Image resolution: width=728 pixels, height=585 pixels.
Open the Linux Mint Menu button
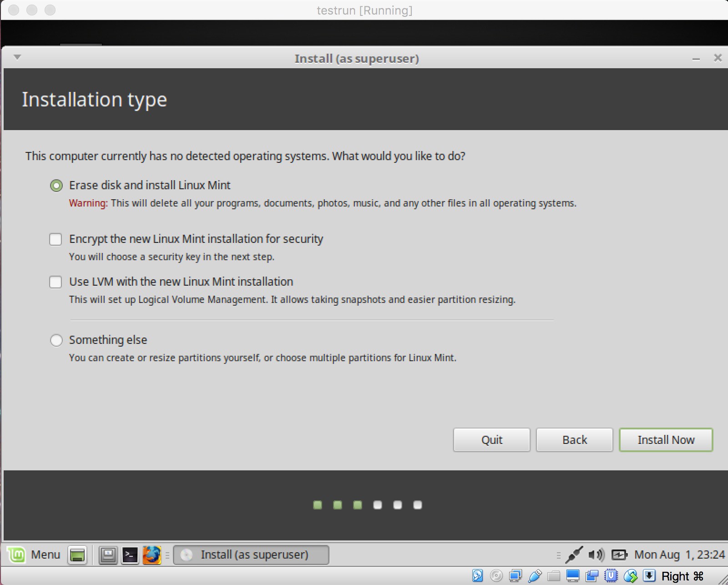click(34, 555)
